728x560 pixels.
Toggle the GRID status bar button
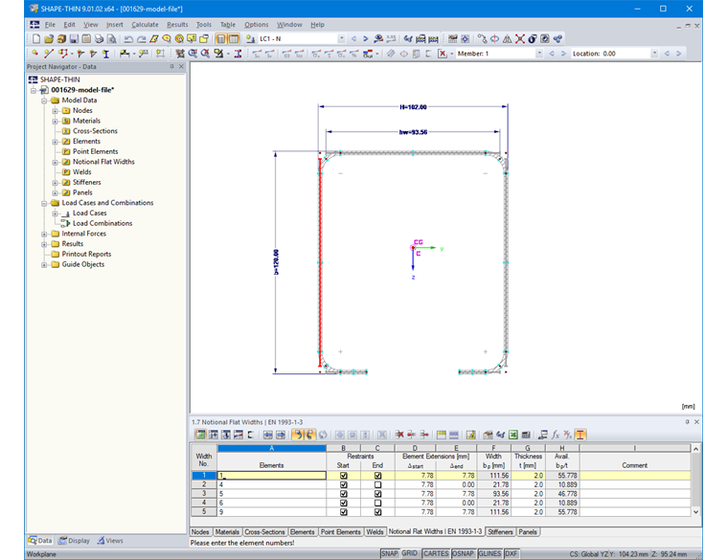[x=410, y=554]
